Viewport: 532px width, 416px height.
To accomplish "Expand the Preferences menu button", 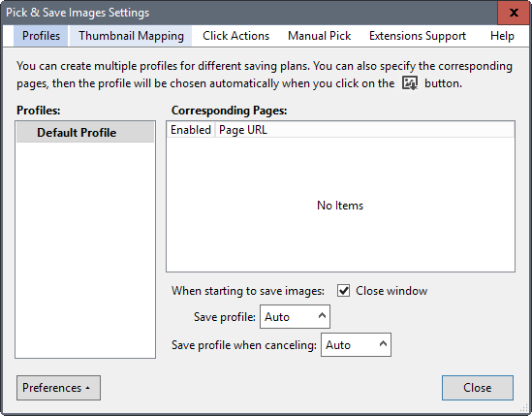I will pos(58,388).
